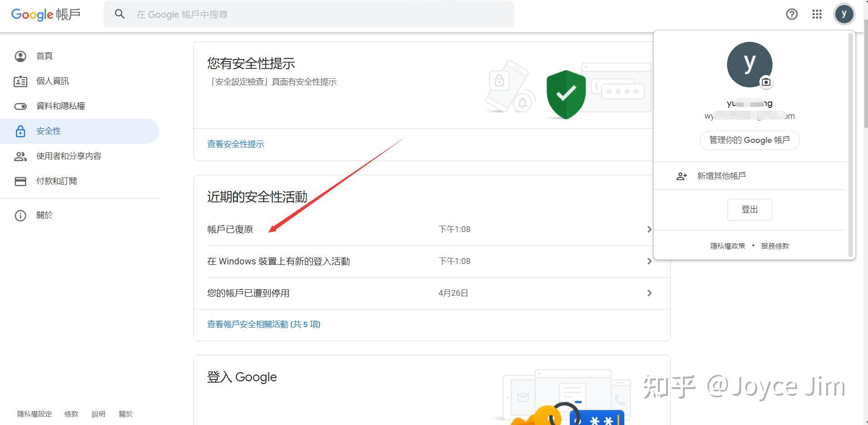868x425 pixels.
Task: Focus the 在 Google 帳戶中搜尋 search field
Action: (309, 15)
